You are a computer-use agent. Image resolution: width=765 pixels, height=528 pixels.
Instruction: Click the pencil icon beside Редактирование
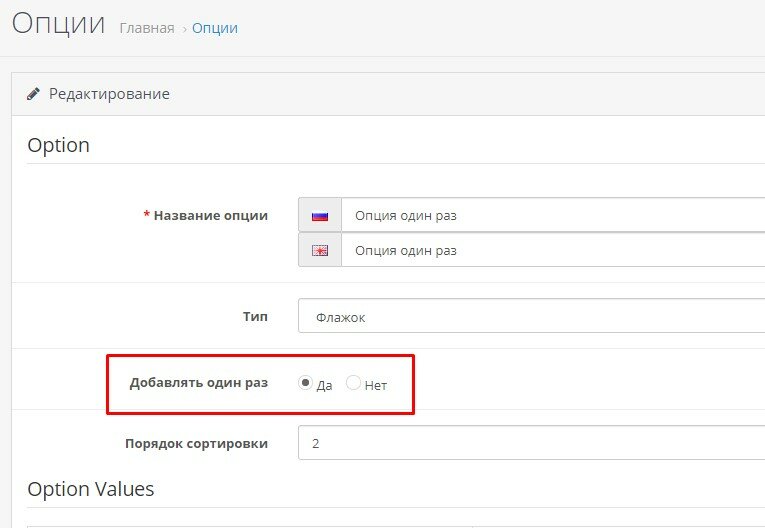tap(33, 94)
